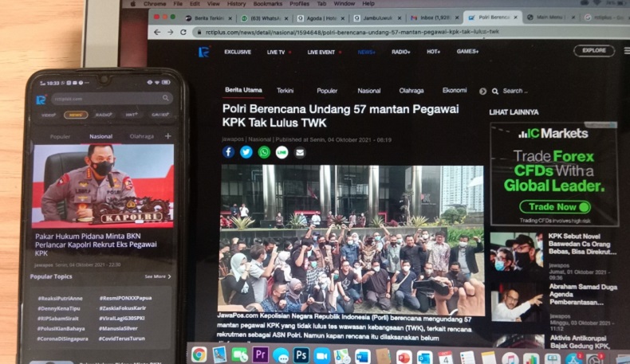The width and height of the screenshot is (630, 364).
Task: Share article on Twitter
Action: coord(246,152)
